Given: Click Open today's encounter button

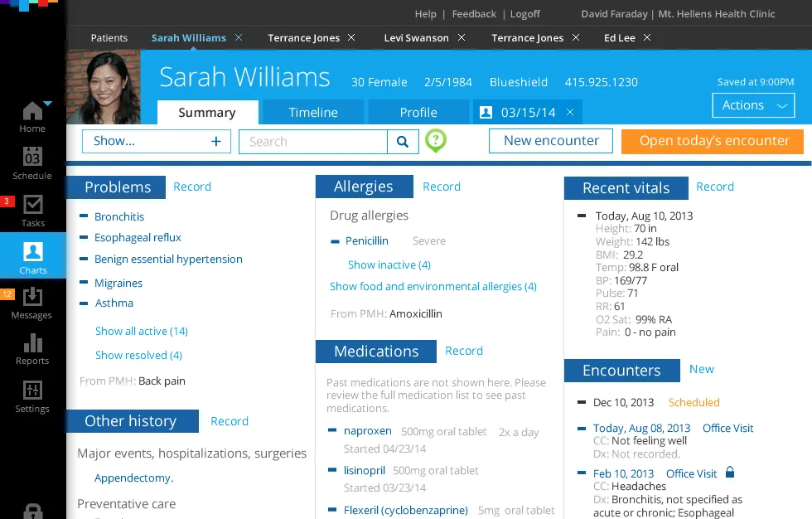Looking at the screenshot, I should coord(713,142).
